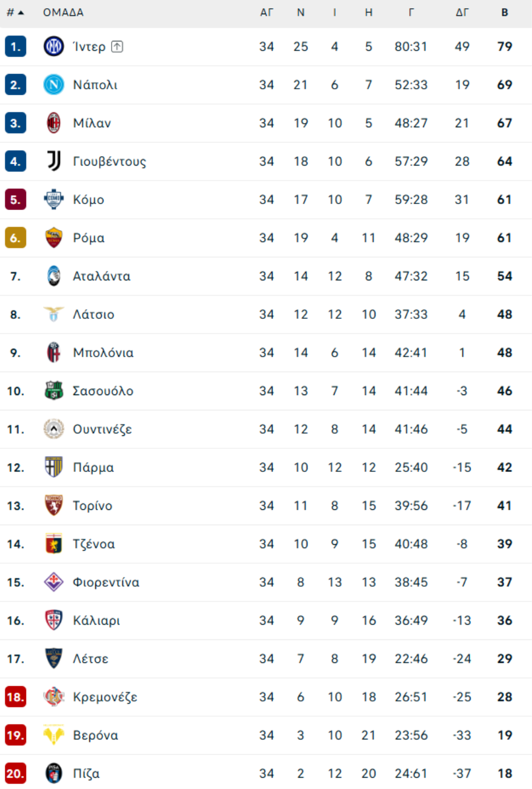Screen dimensions: 532x789
Task: Open the Μπολόνια team link
Action: point(103,353)
